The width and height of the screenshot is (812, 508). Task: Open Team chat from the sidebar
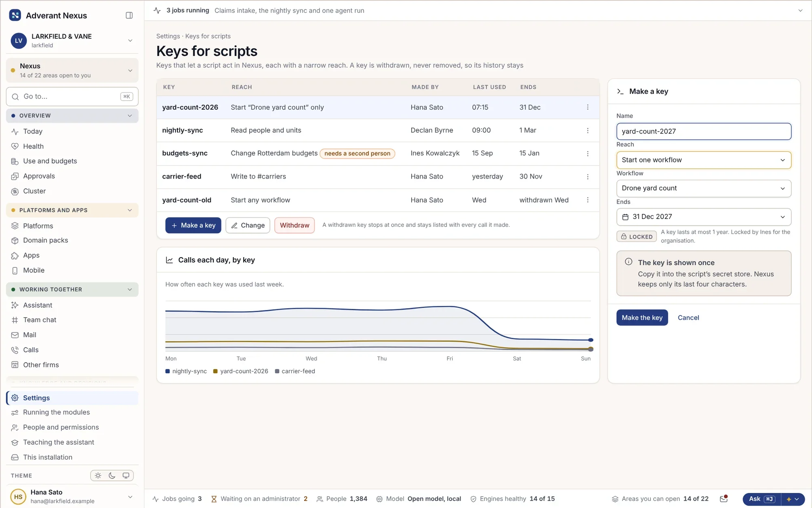pos(72,320)
